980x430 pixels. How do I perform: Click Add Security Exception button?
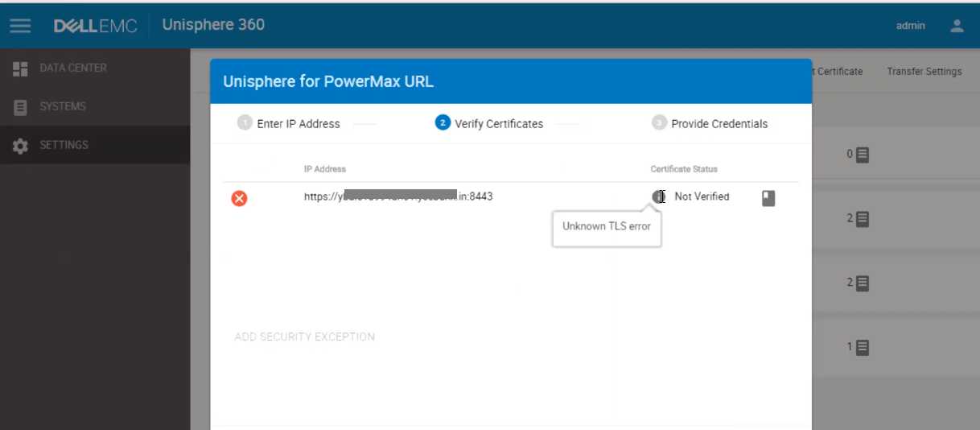[x=305, y=337]
